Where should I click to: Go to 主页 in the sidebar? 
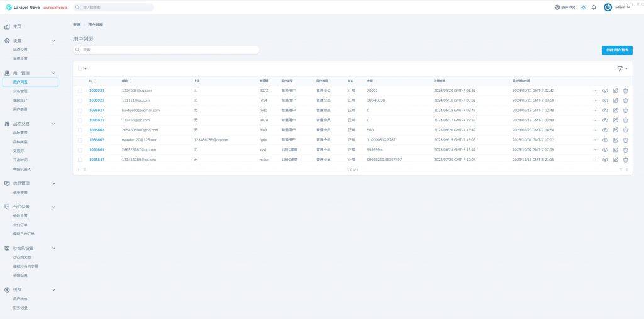point(18,26)
